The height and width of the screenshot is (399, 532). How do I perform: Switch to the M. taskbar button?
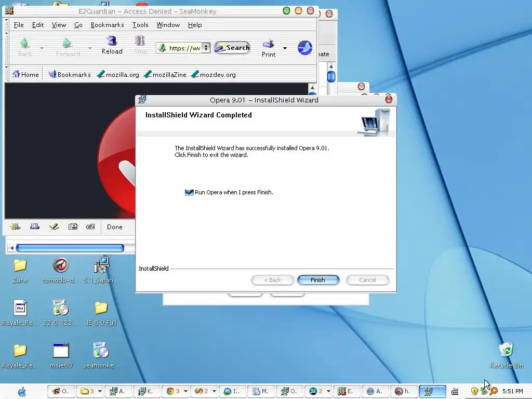coord(261,391)
